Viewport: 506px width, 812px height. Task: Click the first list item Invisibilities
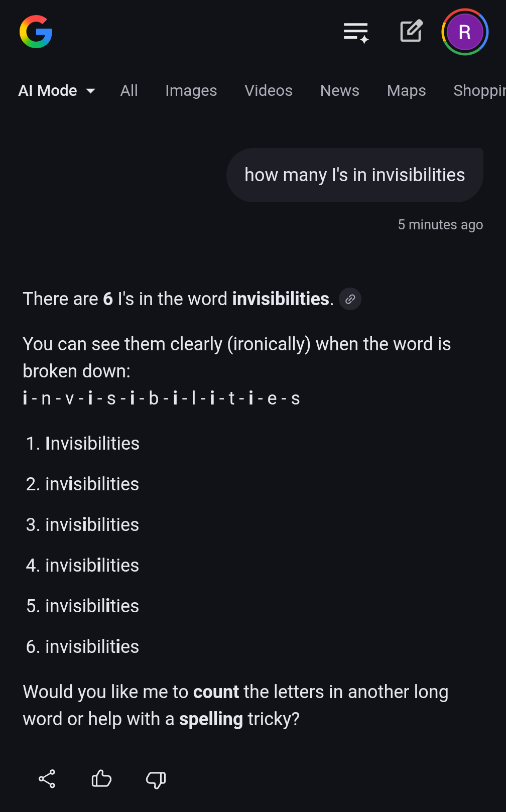(92, 444)
